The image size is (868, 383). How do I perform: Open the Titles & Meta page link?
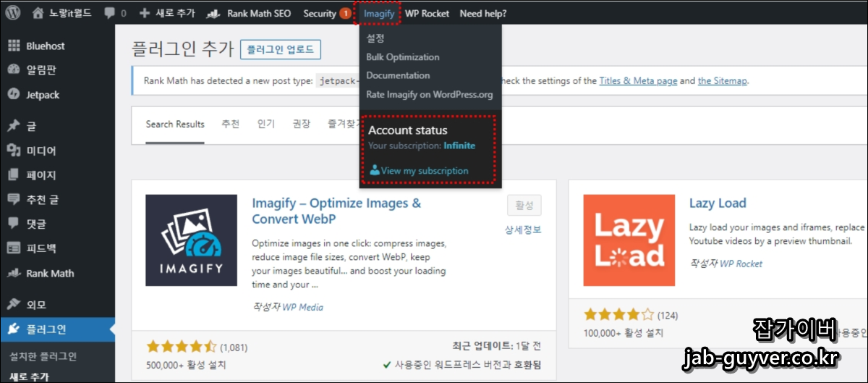[x=638, y=81]
